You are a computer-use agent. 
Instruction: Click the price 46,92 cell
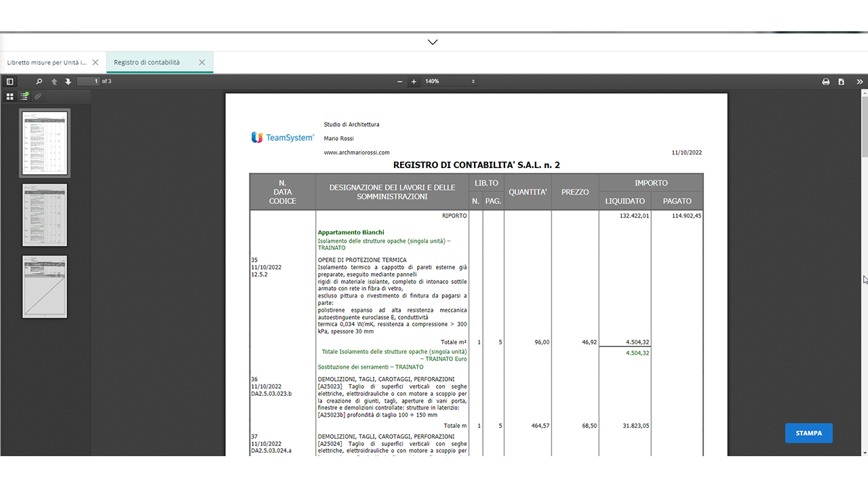tap(589, 342)
